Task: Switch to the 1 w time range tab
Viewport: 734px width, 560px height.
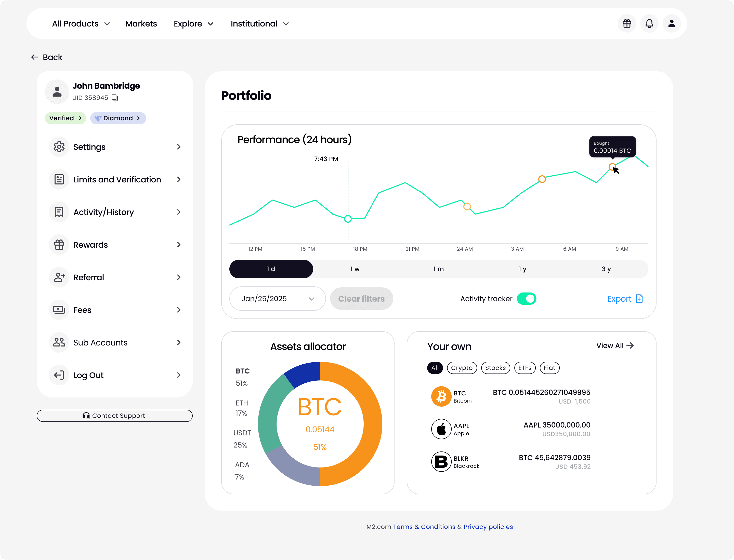Action: pyautogui.click(x=355, y=269)
